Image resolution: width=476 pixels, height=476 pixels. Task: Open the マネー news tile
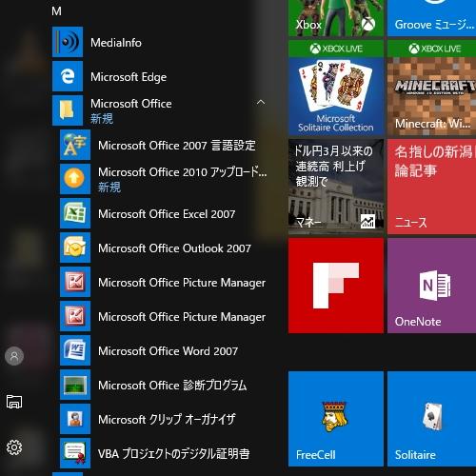point(336,187)
